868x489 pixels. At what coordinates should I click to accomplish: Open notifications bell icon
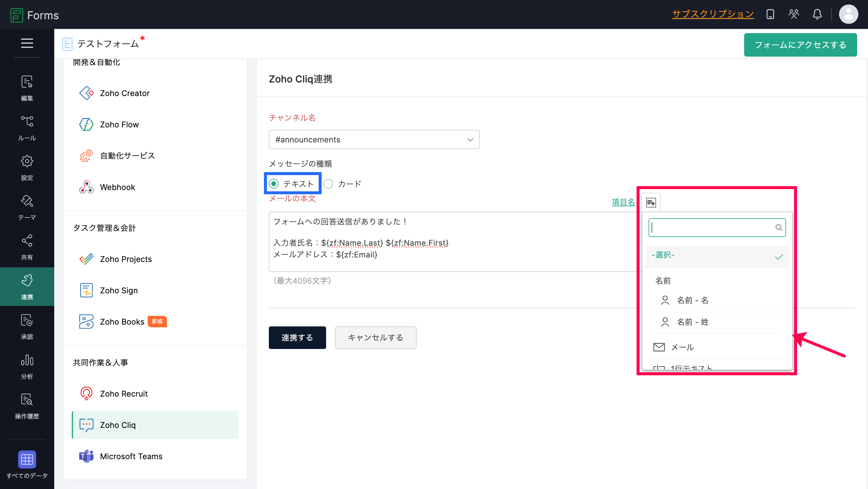pyautogui.click(x=817, y=14)
